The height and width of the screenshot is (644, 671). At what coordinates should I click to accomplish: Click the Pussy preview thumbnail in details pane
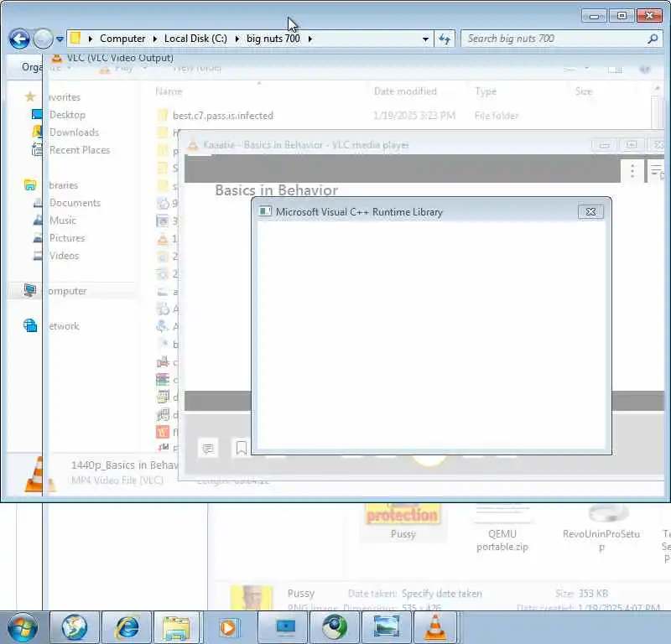pos(251,597)
